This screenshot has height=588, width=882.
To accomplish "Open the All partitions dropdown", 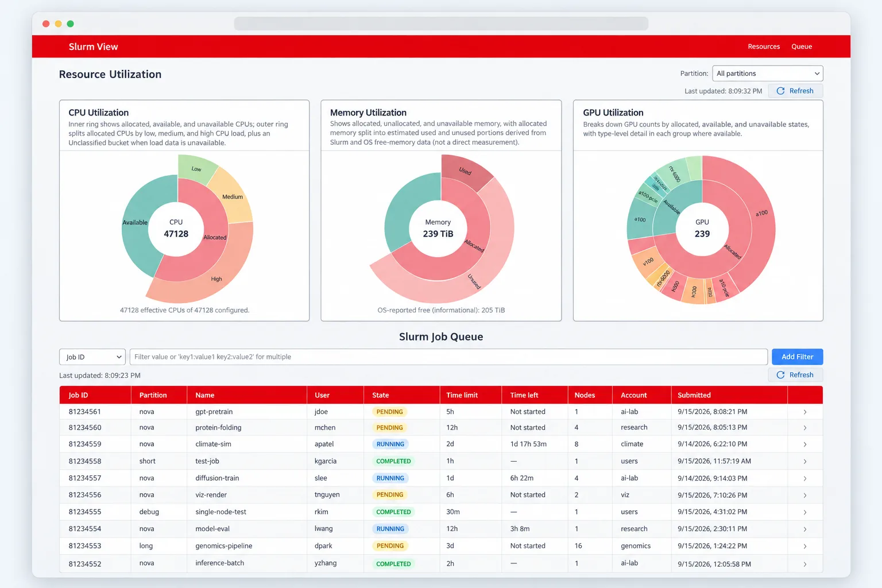I will click(767, 73).
